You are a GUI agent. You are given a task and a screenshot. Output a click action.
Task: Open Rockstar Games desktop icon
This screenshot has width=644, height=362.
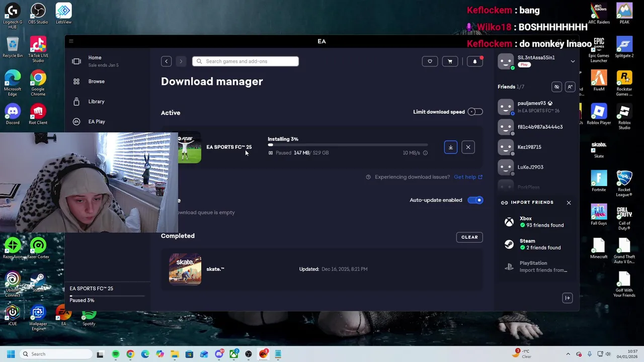(624, 83)
